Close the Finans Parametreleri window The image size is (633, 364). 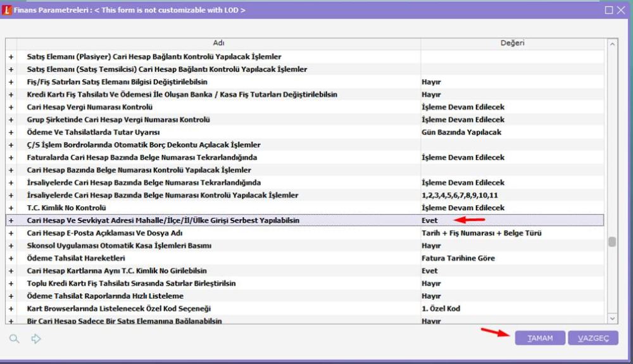[x=622, y=10]
